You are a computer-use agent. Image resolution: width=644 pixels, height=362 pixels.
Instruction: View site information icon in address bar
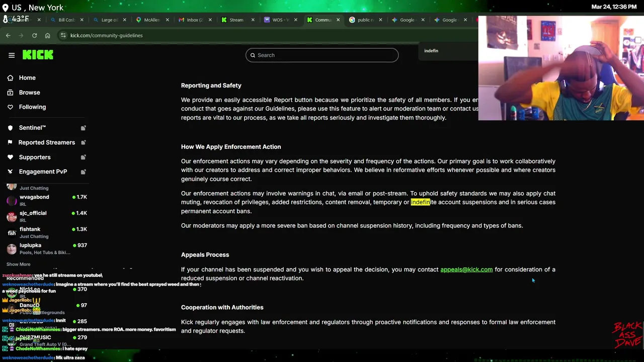(63, 35)
